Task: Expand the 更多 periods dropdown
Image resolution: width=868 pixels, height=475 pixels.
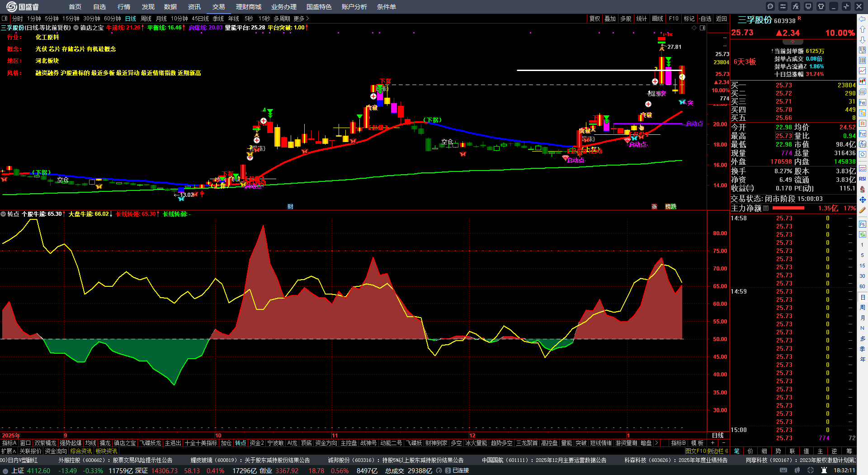Action: 301,19
